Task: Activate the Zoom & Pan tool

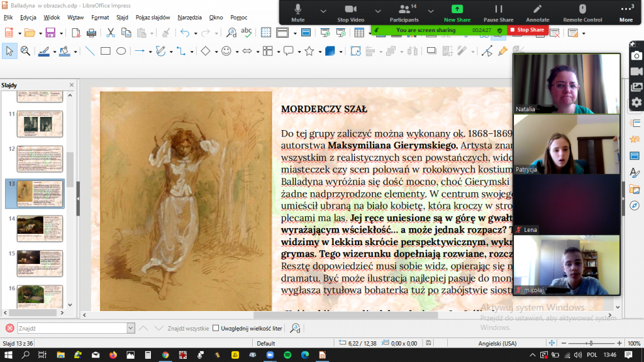Action: [25, 52]
